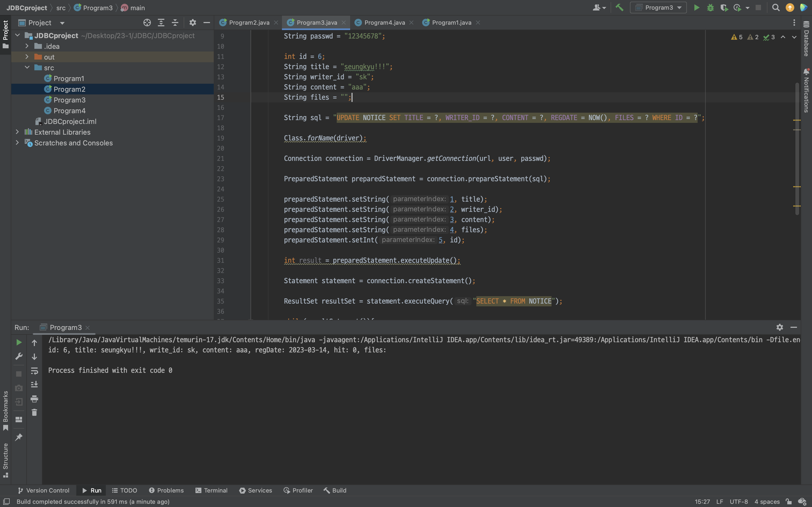Viewport: 812px width, 507px height.
Task: Toggle Pin Tab in Run panel
Action: point(19,437)
